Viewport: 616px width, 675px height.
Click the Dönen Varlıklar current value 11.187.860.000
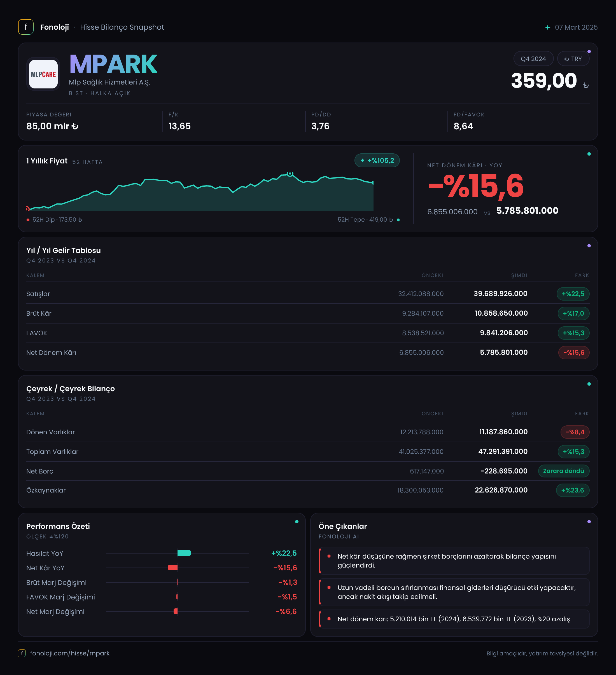coord(503,432)
